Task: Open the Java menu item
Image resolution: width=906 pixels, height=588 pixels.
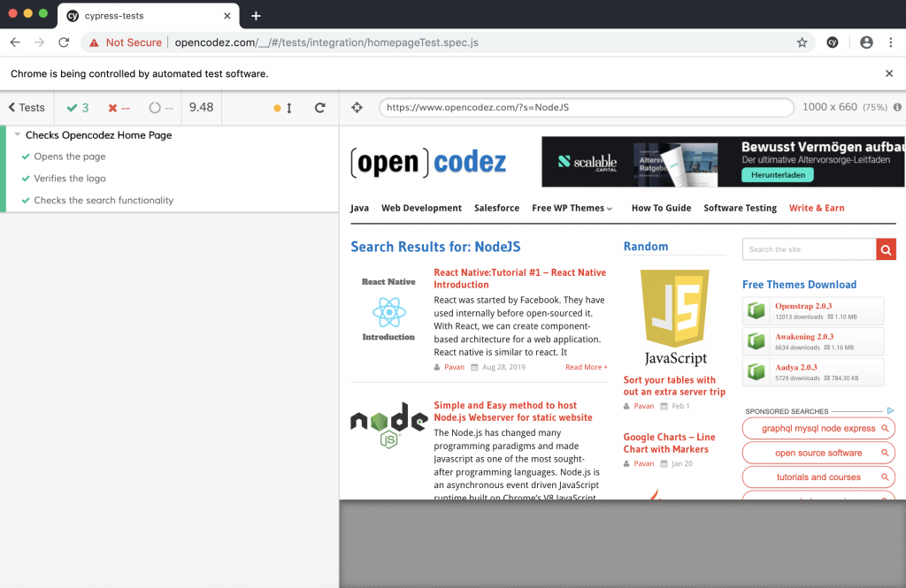Action: [x=359, y=208]
